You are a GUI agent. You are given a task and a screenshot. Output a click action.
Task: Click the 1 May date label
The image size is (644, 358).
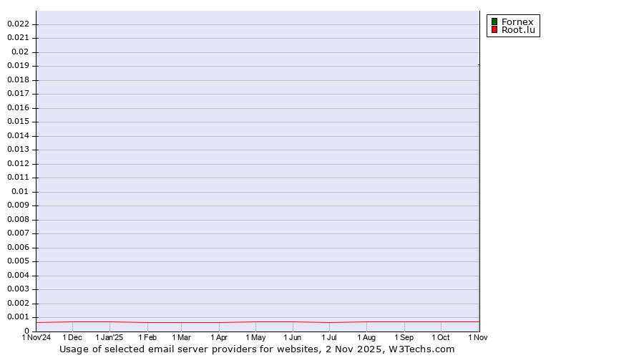pos(255,337)
